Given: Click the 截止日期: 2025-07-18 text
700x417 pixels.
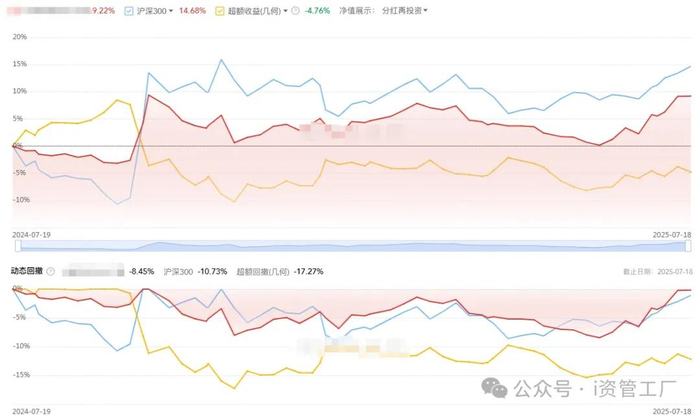Looking at the screenshot, I should [x=658, y=271].
